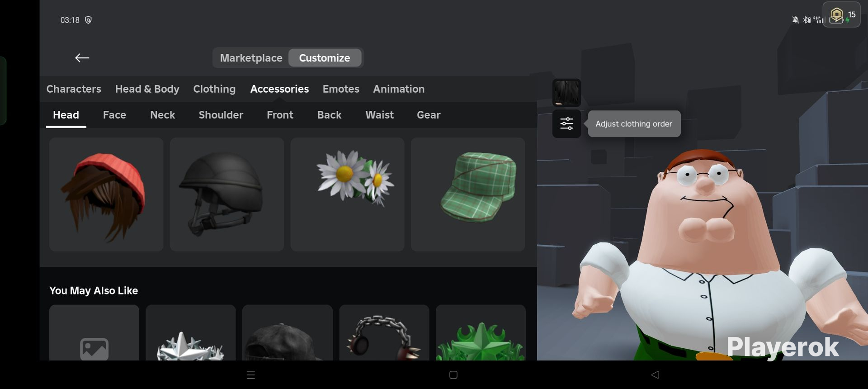Screen dimensions: 868x389
Task: Tap the Android back triangle icon
Action: coord(655,375)
